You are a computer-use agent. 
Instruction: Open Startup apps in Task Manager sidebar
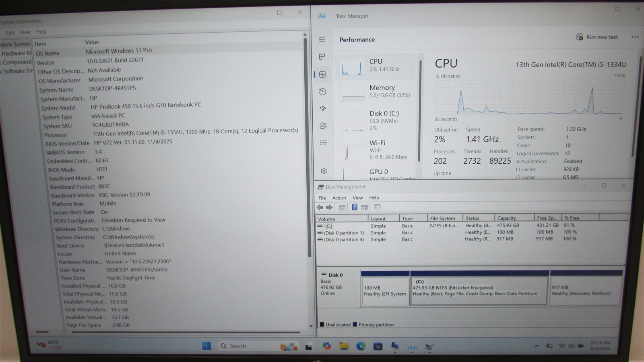(x=323, y=109)
